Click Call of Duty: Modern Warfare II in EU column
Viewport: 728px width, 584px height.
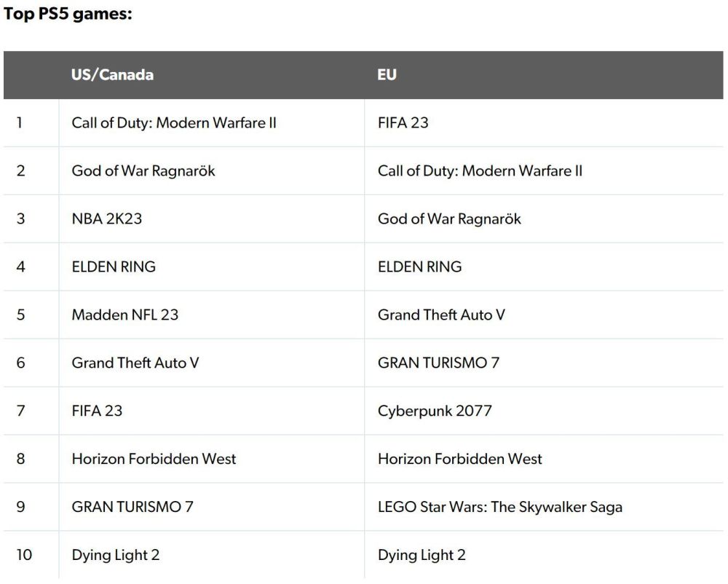[x=480, y=171]
